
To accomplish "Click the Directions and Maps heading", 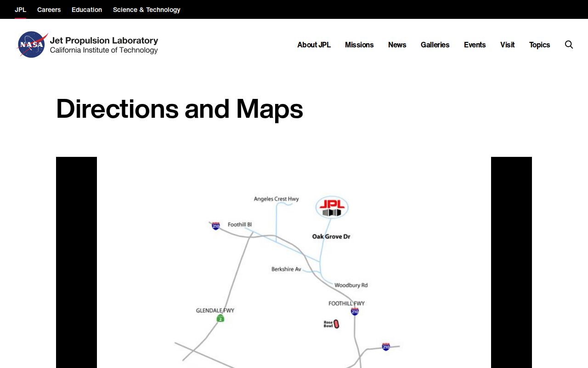I will (x=180, y=109).
